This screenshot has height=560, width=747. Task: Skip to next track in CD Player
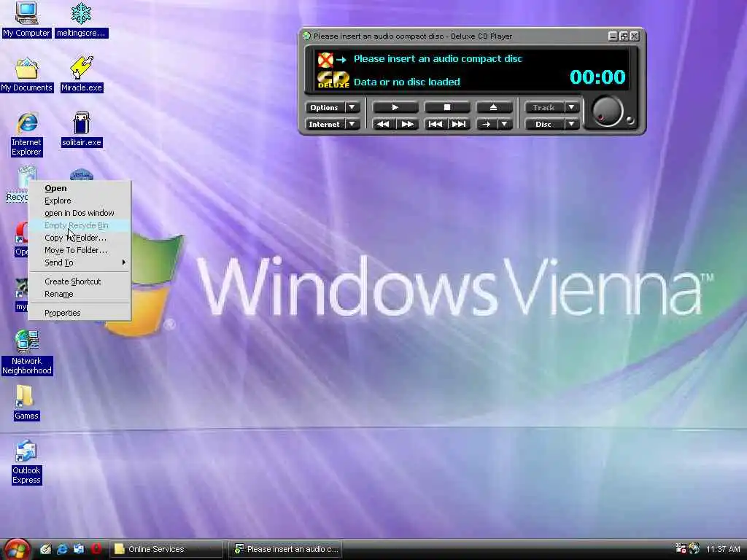459,124
